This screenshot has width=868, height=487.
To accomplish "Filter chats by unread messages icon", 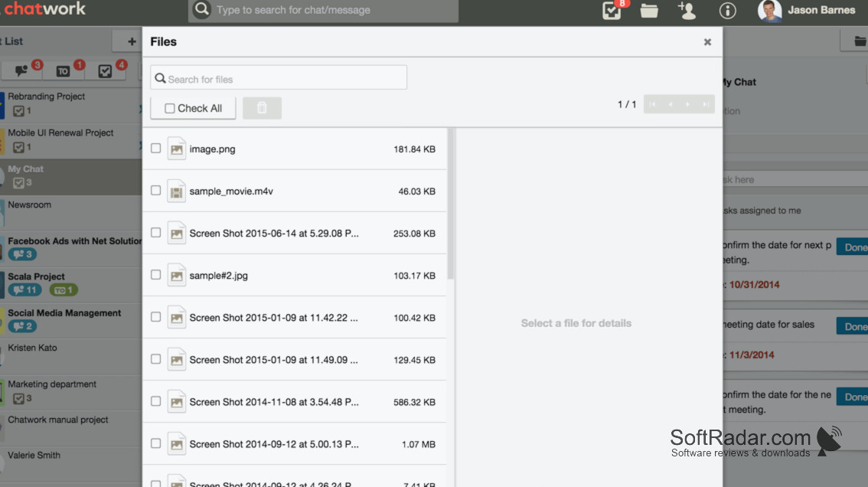I will click(21, 71).
